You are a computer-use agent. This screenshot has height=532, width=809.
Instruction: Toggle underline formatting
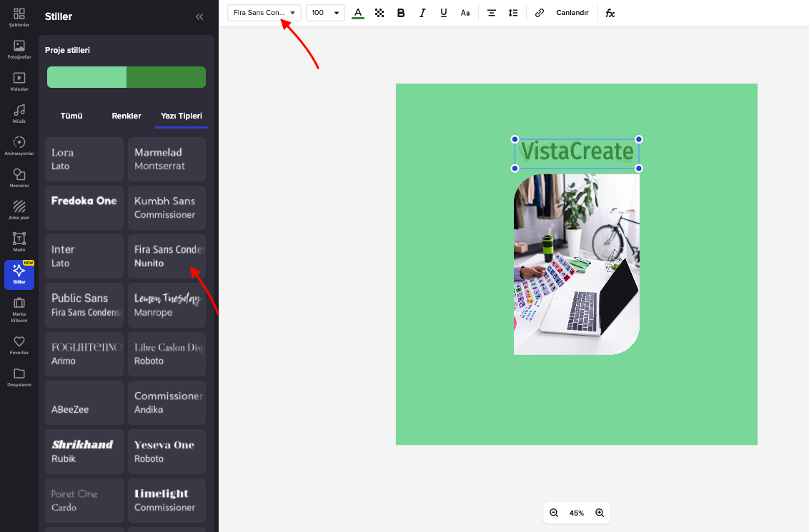(444, 14)
